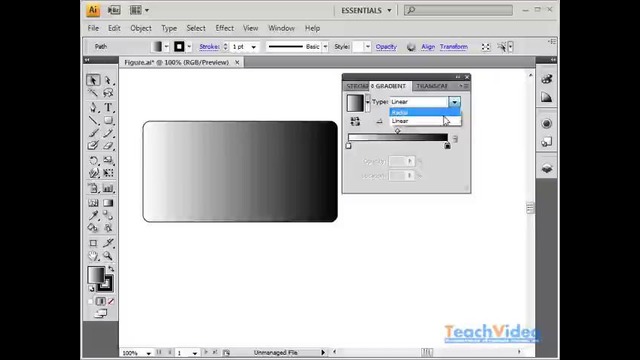This screenshot has height=360, width=640.
Task: Switch to the Transparency panel tab
Action: point(432,86)
